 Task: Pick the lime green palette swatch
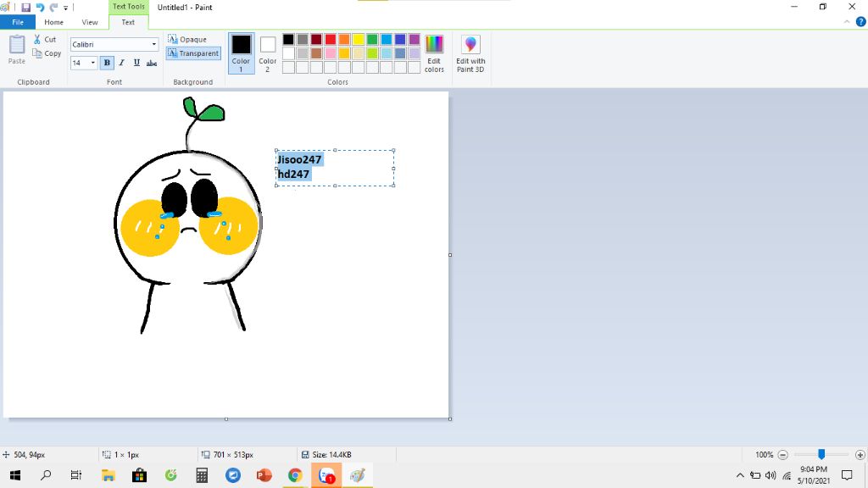pos(372,53)
